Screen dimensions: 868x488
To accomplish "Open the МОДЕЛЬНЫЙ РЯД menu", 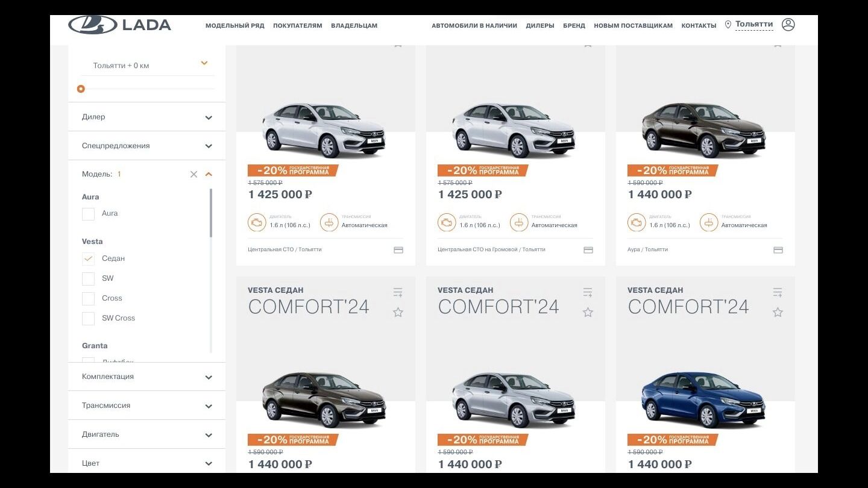I will pyautogui.click(x=235, y=26).
